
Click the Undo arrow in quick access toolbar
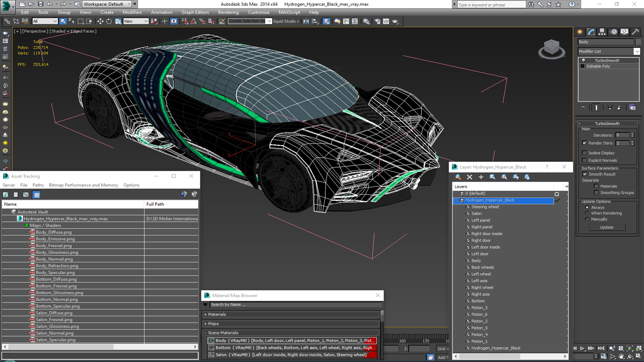[x=50, y=4]
